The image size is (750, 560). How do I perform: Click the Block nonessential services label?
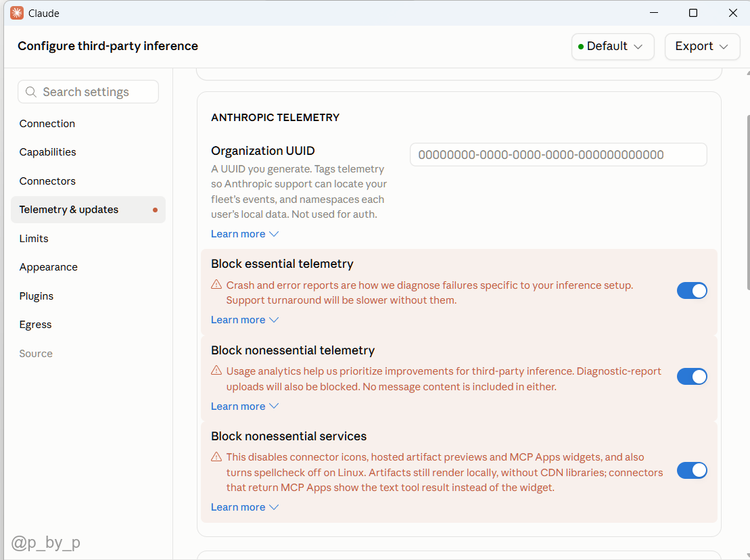(x=289, y=436)
